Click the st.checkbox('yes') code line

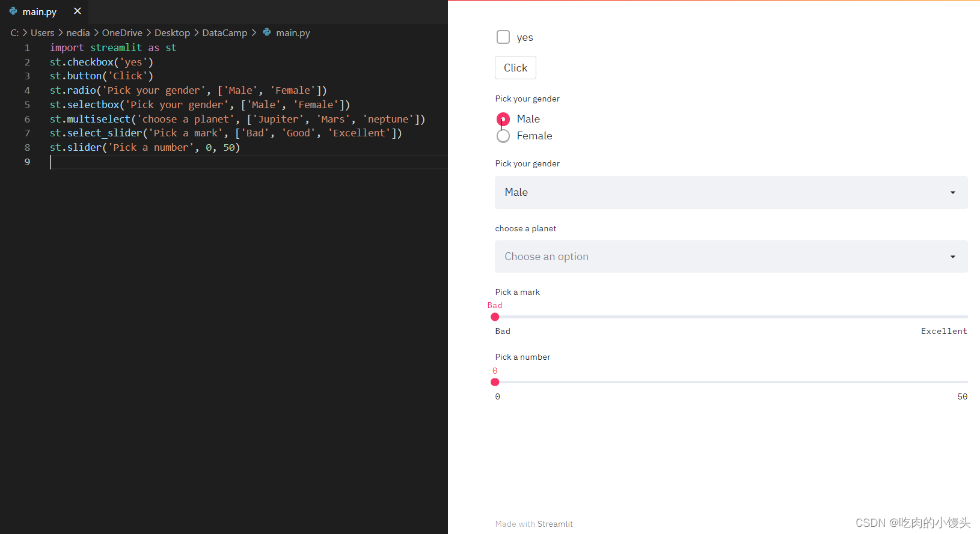102,62
